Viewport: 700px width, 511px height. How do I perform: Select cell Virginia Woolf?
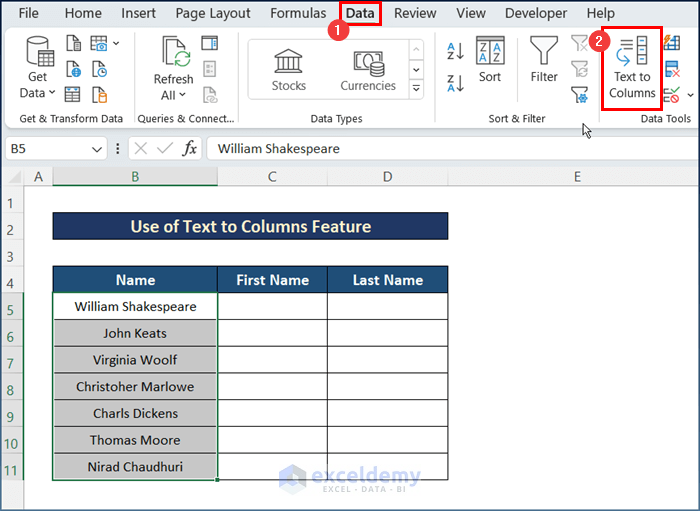tap(135, 360)
